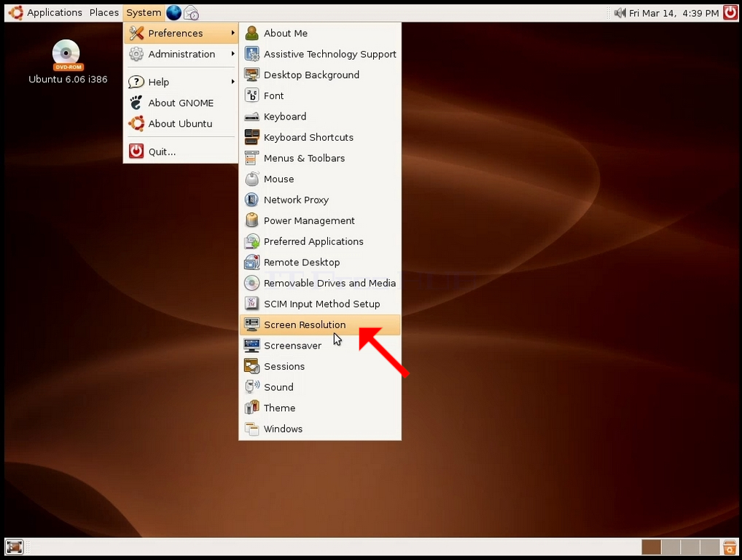Click the Removable Drives and Media icon
This screenshot has height=560, width=742.
pyautogui.click(x=251, y=283)
